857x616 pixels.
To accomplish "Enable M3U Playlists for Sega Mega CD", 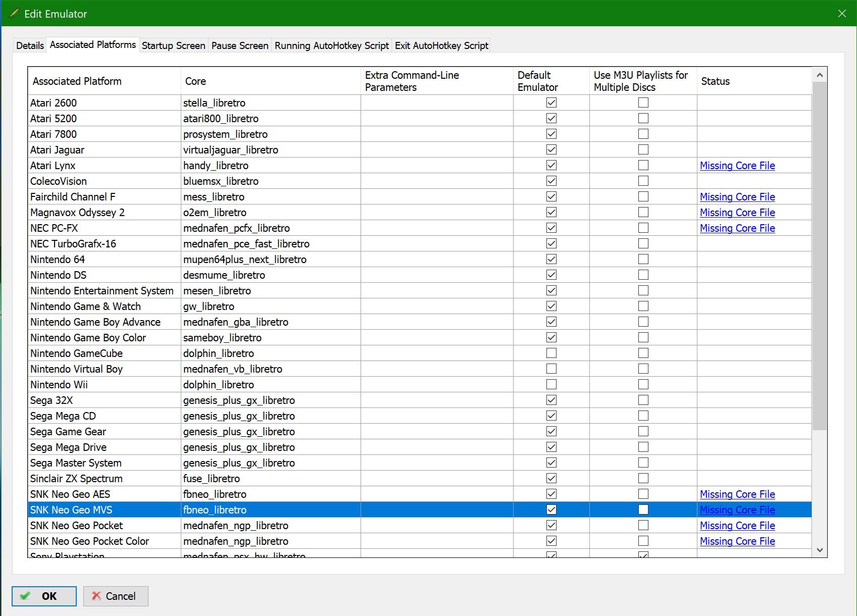I will (x=643, y=416).
